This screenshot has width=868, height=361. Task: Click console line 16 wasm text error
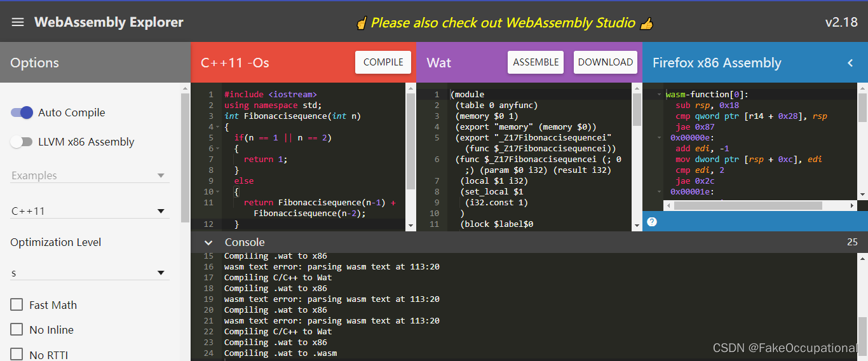point(332,267)
